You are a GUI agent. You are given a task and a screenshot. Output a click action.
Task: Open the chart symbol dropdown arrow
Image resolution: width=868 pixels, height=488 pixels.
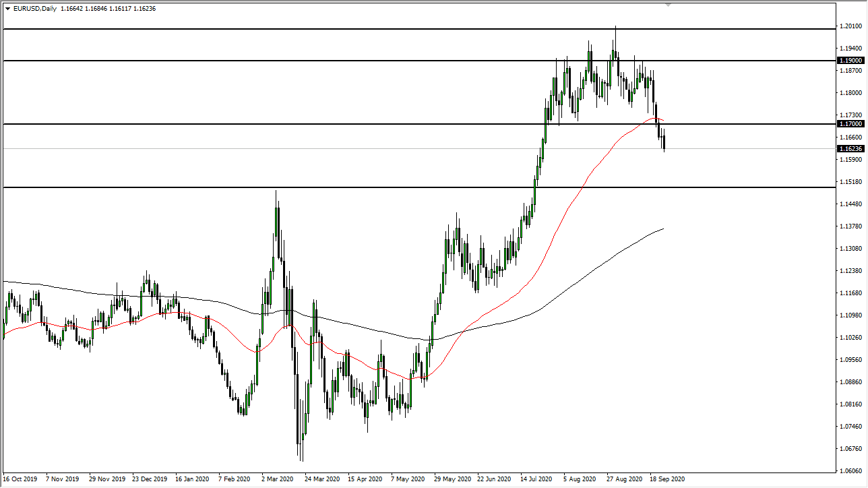pos(7,9)
